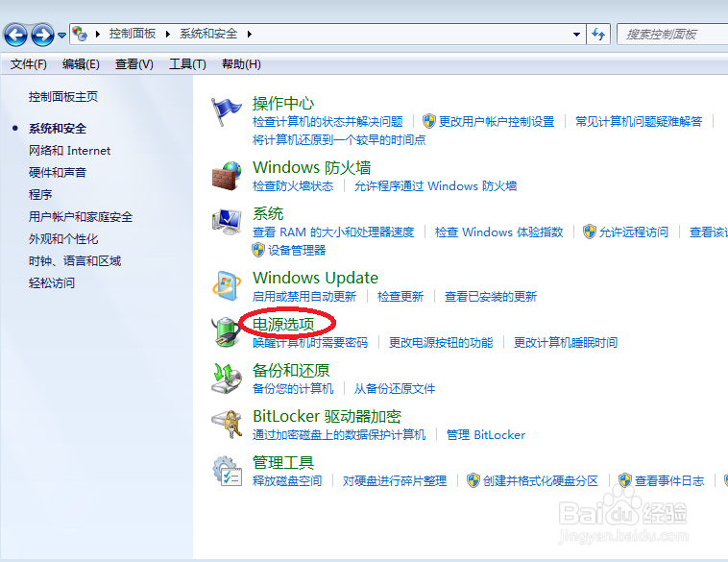This screenshot has width=728, height=562.
Task: Open the 编辑(E) menu
Action: [81, 64]
